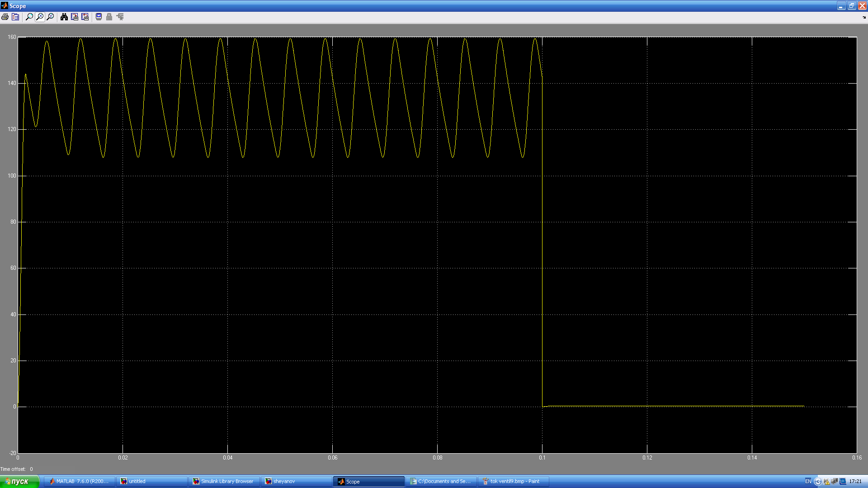This screenshot has width=868, height=488.
Task: Select the Zoom Y-axis tool
Action: point(50,17)
